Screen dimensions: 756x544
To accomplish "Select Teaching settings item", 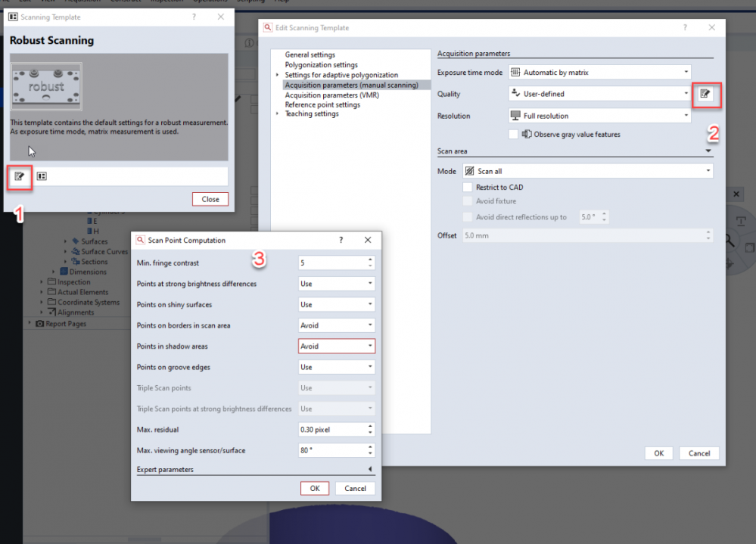I will pos(312,113).
